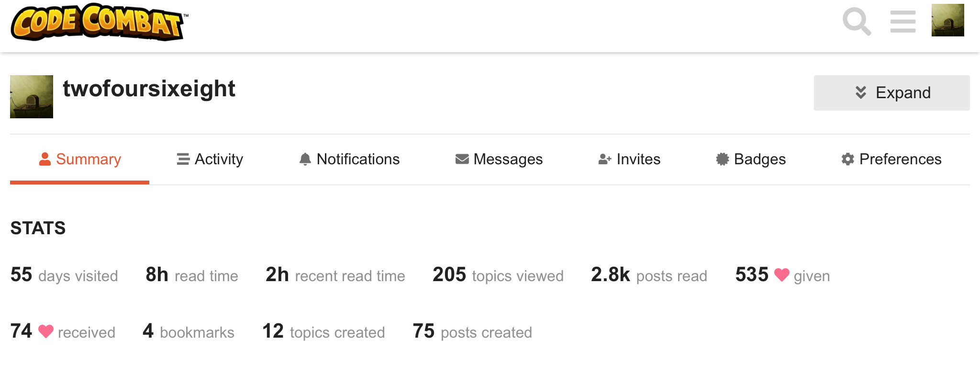Open the 75 posts created link
Screen dimensions: 980x375
[x=472, y=331]
